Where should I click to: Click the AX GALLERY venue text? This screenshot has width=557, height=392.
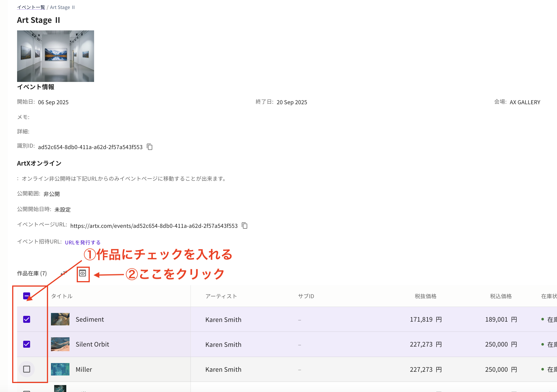[525, 102]
